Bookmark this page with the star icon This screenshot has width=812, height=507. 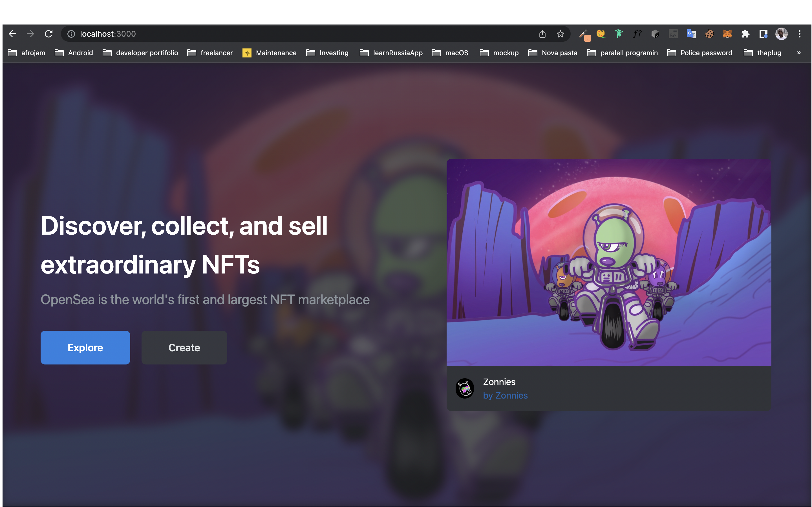tap(560, 34)
